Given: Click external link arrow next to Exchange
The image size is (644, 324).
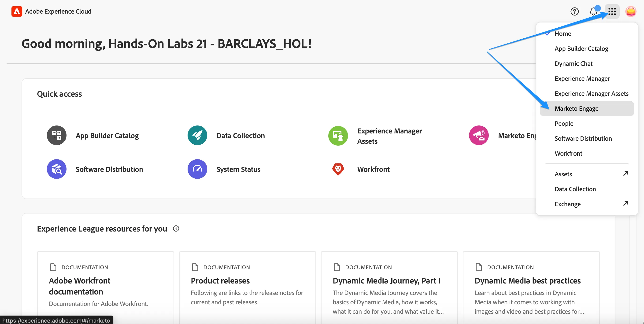Looking at the screenshot, I should [625, 203].
